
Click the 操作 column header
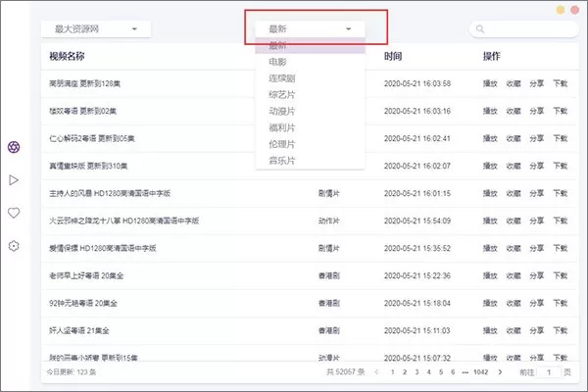tap(492, 56)
